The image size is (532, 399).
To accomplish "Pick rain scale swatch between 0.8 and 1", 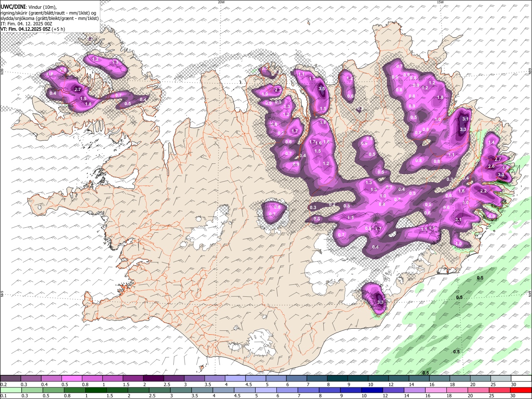I will (x=74, y=390).
